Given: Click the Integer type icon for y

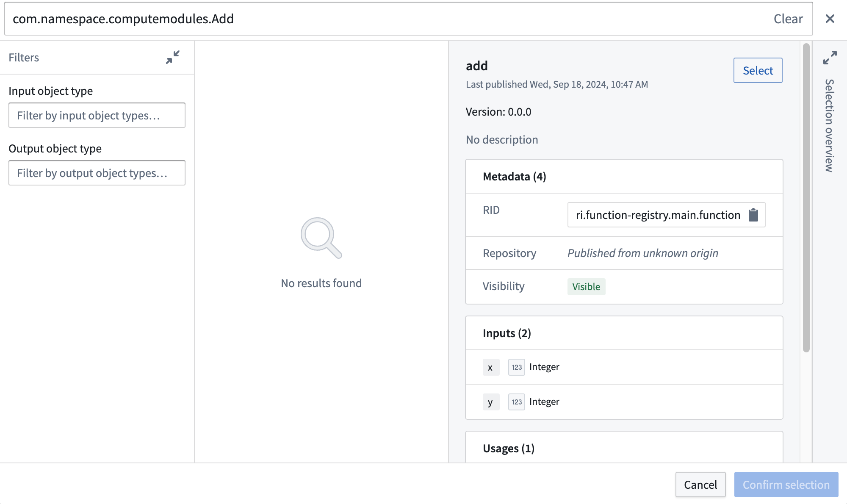Looking at the screenshot, I should [x=516, y=402].
